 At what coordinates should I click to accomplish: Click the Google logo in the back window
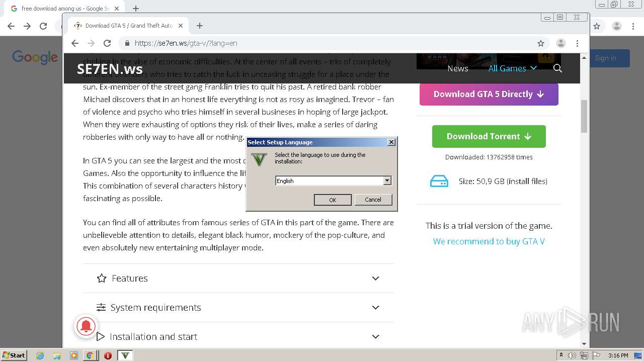(35, 57)
